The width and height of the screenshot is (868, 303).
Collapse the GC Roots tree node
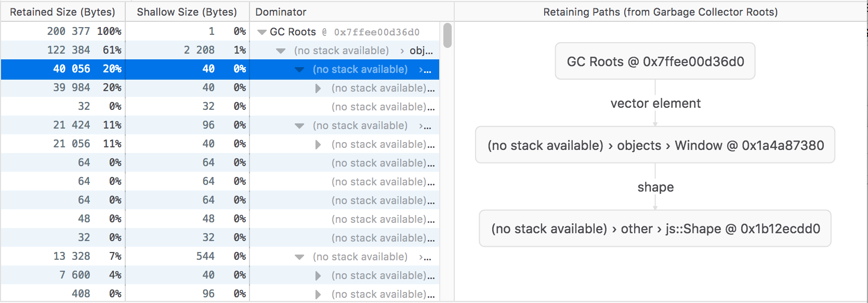point(262,32)
